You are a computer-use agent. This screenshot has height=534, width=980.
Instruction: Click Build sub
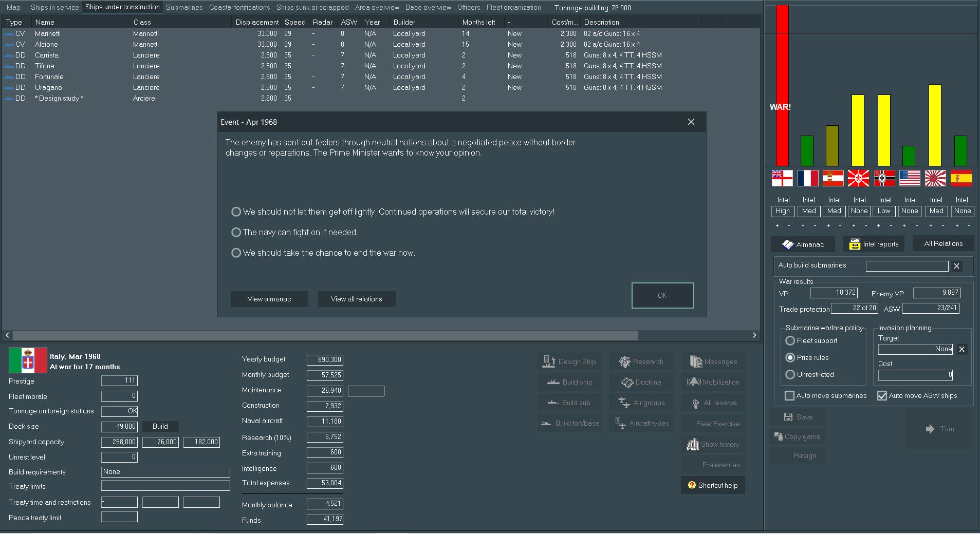pos(569,403)
